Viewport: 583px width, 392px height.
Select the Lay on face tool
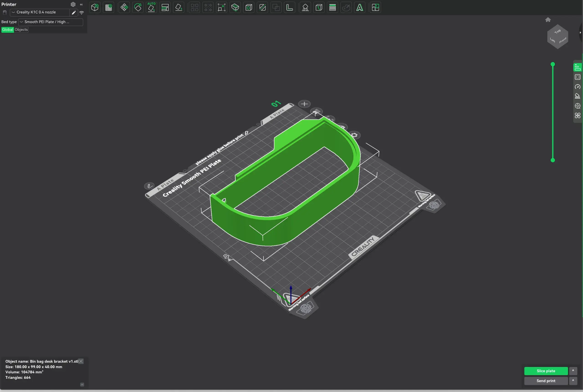pyautogui.click(x=179, y=8)
